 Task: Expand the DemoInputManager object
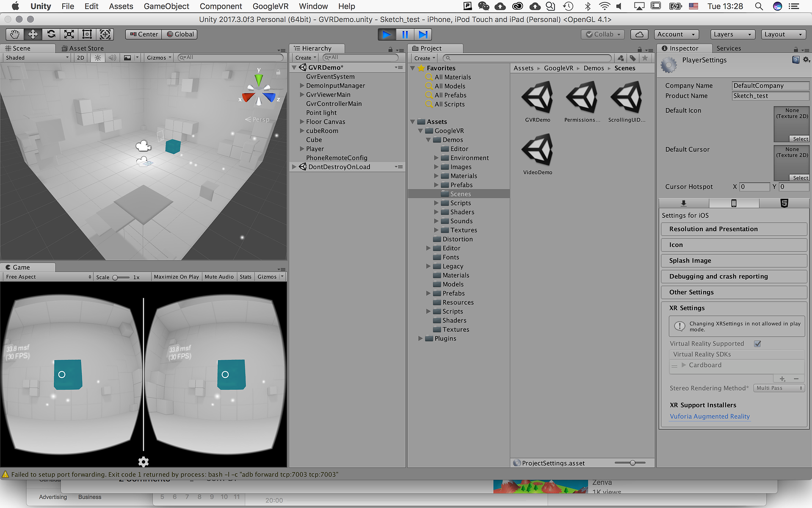pyautogui.click(x=302, y=86)
